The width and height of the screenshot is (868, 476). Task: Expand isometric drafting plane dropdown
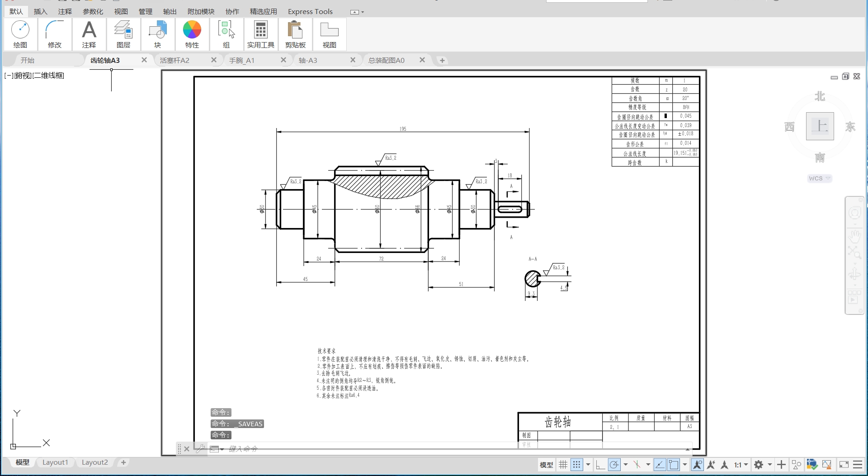coord(648,465)
